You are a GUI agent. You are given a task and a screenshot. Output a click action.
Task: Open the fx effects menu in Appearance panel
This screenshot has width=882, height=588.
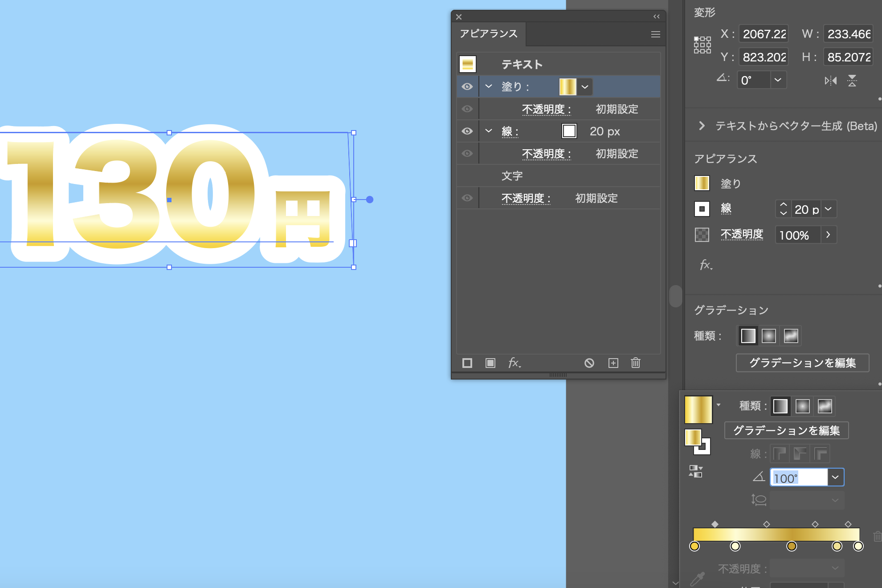(x=514, y=363)
